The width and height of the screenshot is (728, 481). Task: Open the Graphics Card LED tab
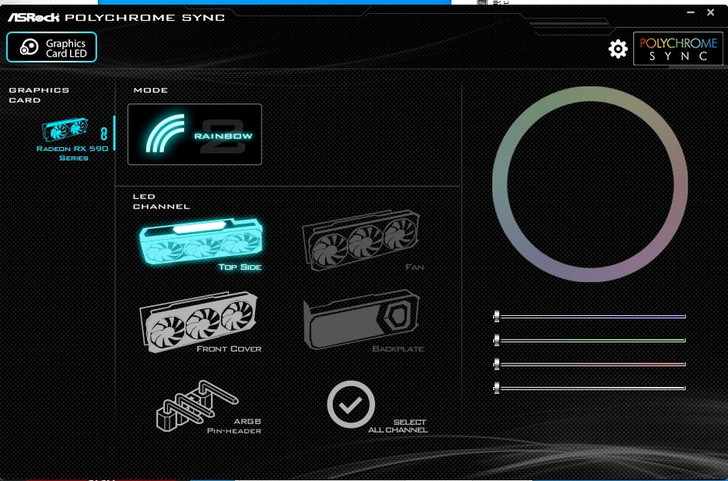(x=52, y=47)
